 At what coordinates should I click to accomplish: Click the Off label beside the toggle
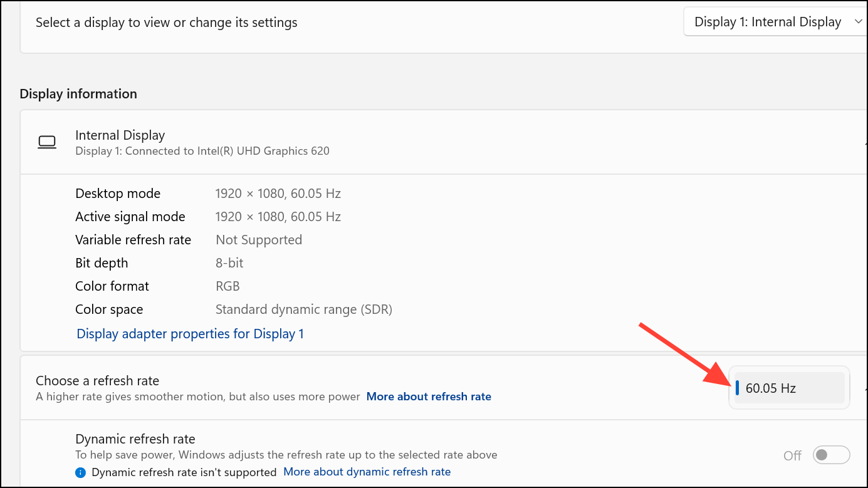pos(792,455)
